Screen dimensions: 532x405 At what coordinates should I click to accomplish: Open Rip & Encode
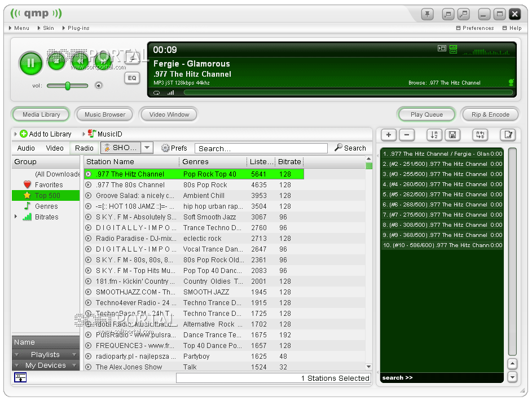click(x=490, y=115)
